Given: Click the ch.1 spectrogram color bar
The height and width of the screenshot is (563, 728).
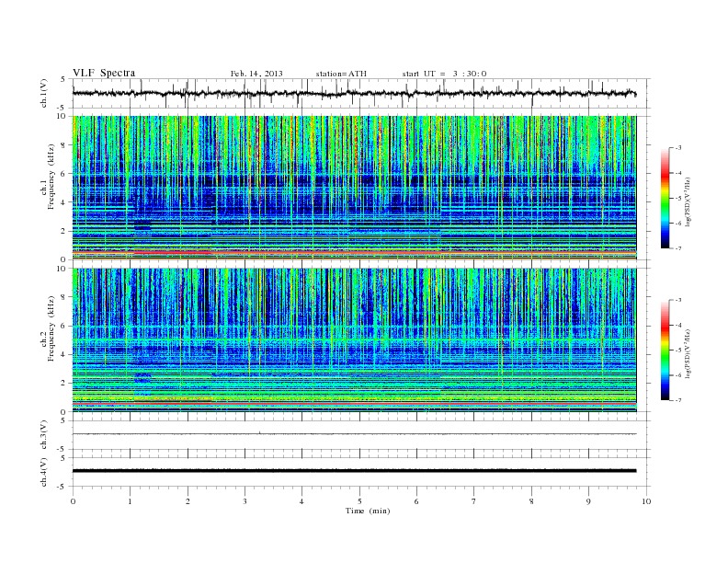Looking at the screenshot, I should tap(665, 198).
